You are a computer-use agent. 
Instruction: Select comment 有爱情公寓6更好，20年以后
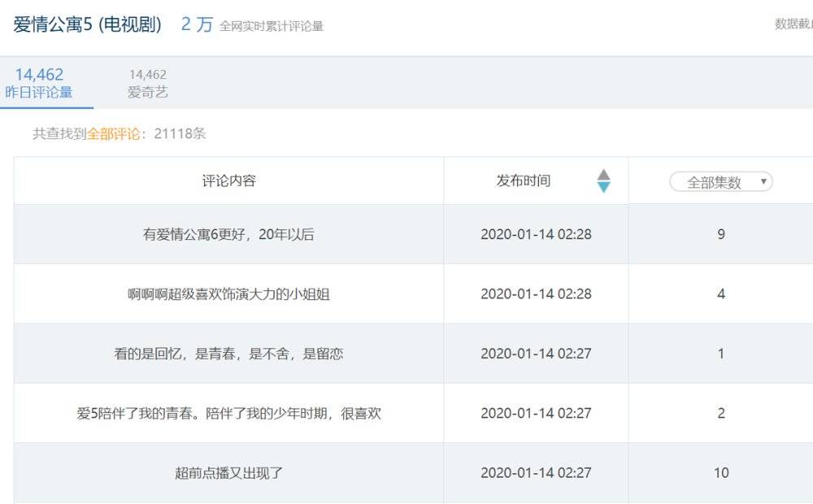(228, 234)
